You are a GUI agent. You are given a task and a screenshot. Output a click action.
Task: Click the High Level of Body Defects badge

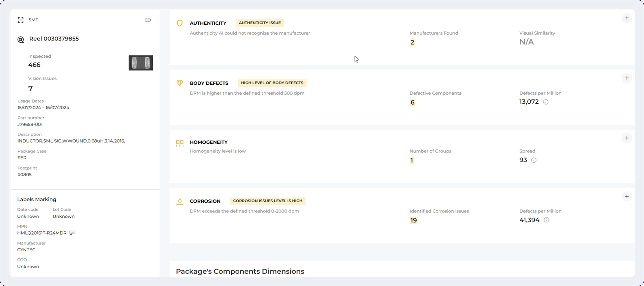click(272, 83)
